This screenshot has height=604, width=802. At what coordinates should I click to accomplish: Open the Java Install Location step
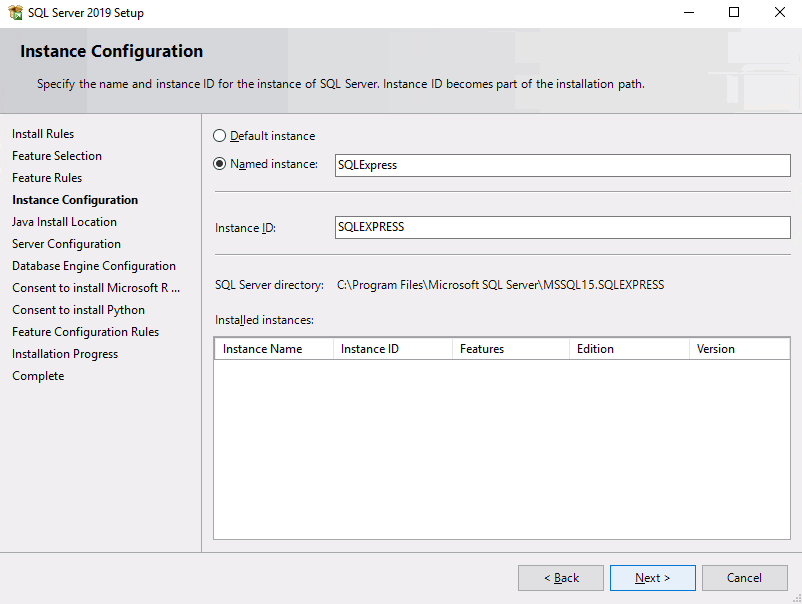coord(64,222)
